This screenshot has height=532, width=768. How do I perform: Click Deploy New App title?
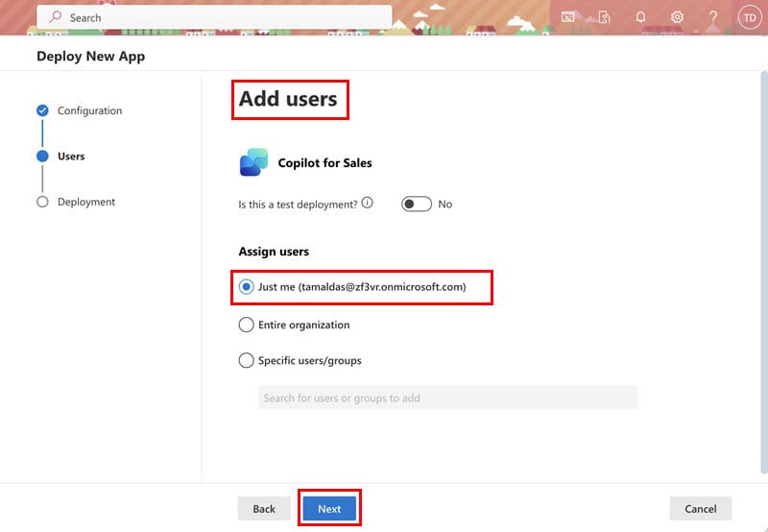[90, 57]
